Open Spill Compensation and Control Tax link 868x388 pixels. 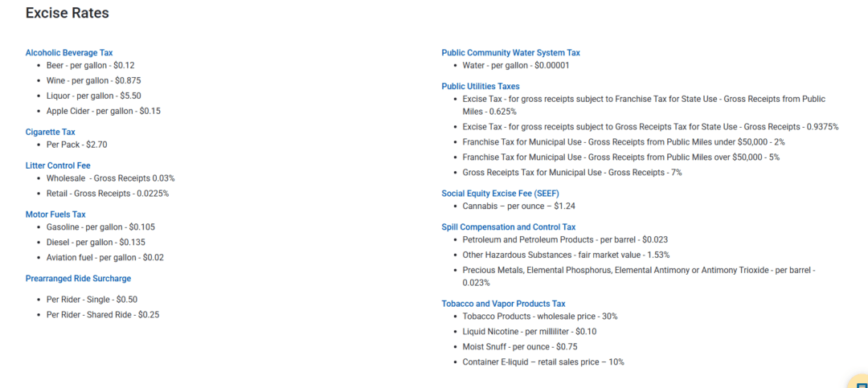509,227
